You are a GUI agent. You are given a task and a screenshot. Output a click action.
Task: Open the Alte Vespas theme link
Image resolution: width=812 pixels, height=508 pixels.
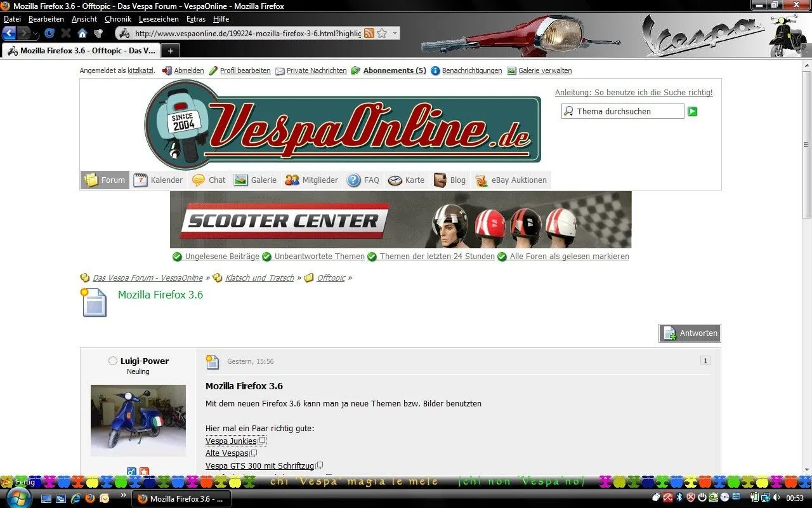click(226, 453)
